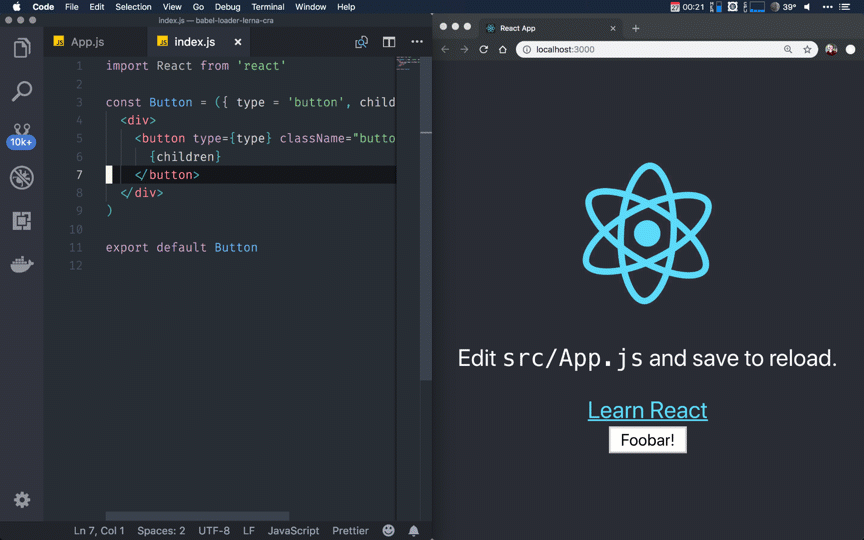The image size is (864, 540).
Task: Open the File menu
Action: [72, 7]
